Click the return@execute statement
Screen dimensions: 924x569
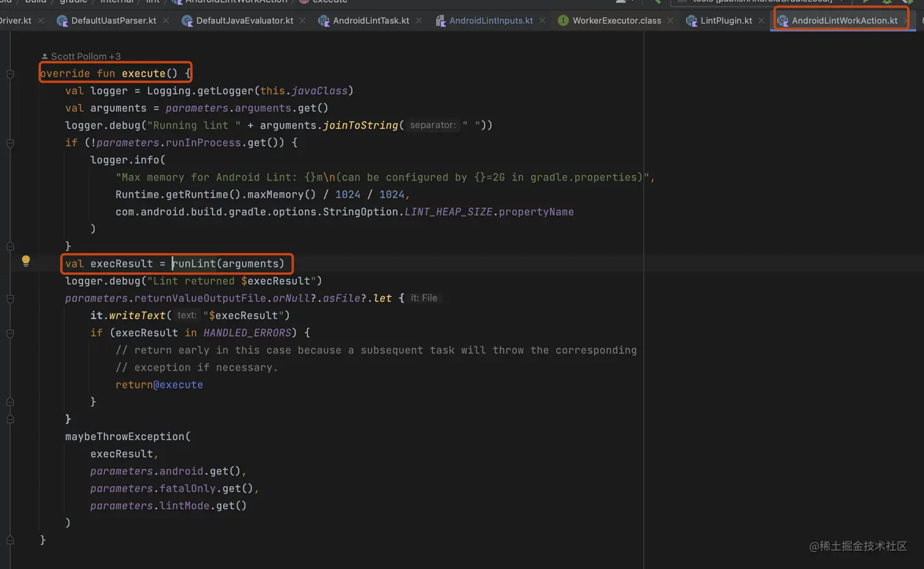(159, 385)
